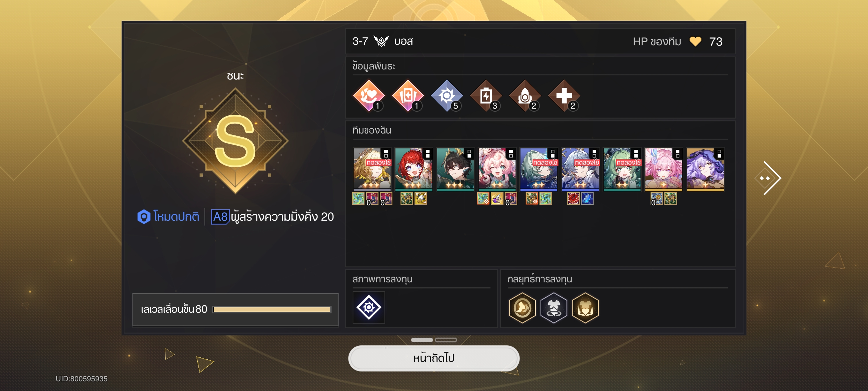Click the S rank emblem
The width and height of the screenshot is (868, 391).
(x=235, y=141)
